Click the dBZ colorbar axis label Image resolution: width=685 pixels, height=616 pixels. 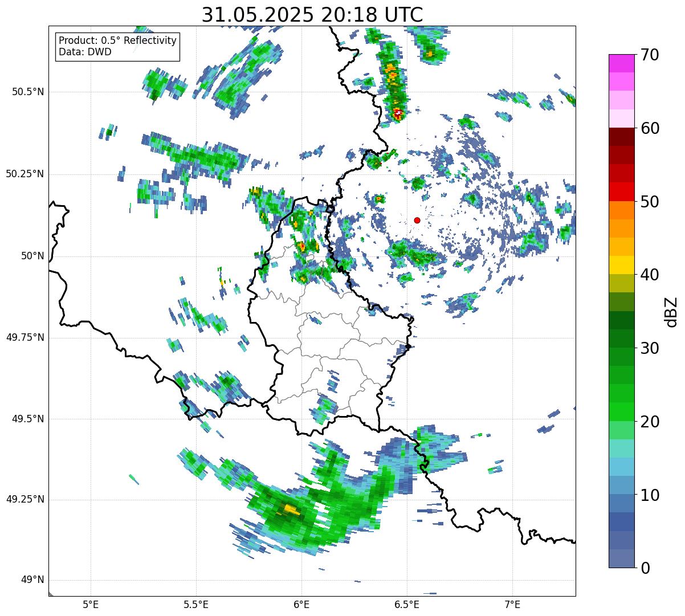[671, 311]
